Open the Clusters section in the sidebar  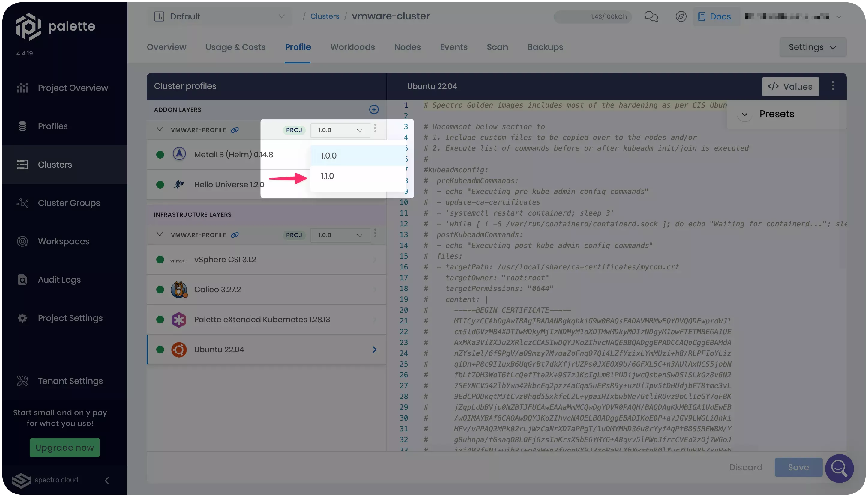55,165
